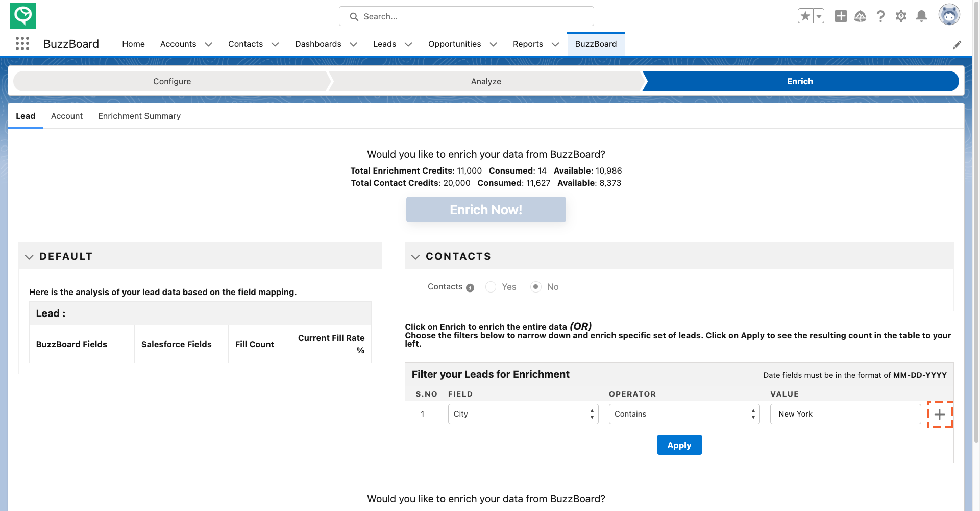Collapse the CONTACTS section
This screenshot has width=980, height=511.
(x=415, y=257)
